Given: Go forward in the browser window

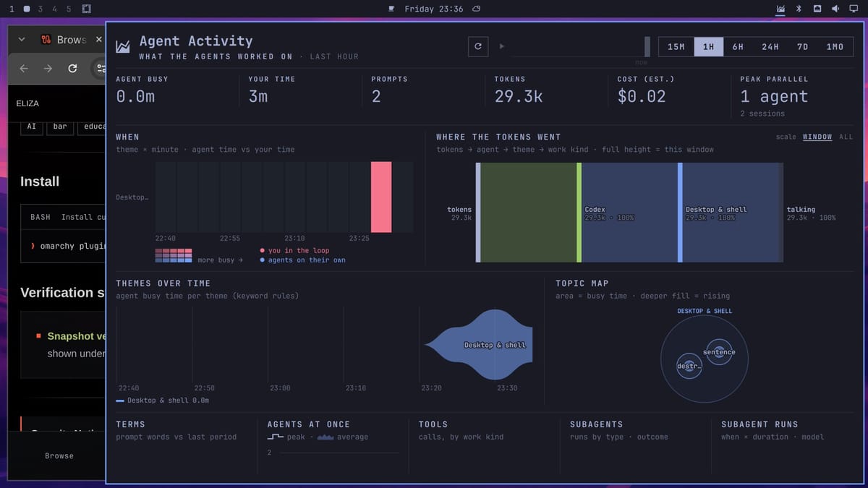Looking at the screenshot, I should click(48, 68).
